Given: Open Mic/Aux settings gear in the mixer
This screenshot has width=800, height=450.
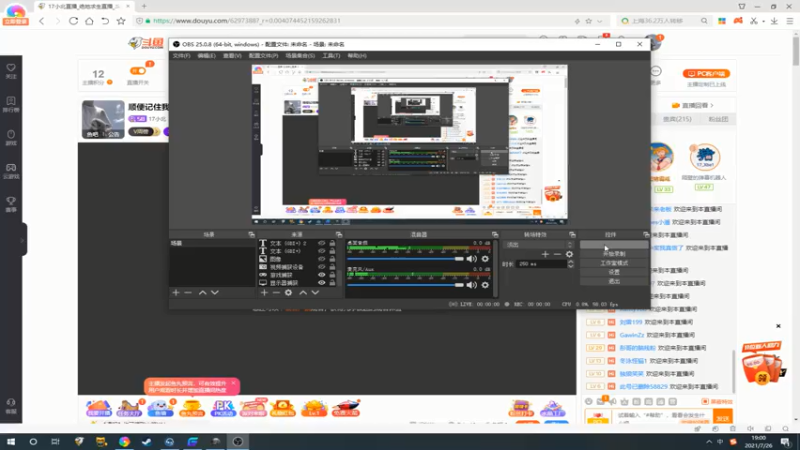Looking at the screenshot, I should (x=485, y=285).
